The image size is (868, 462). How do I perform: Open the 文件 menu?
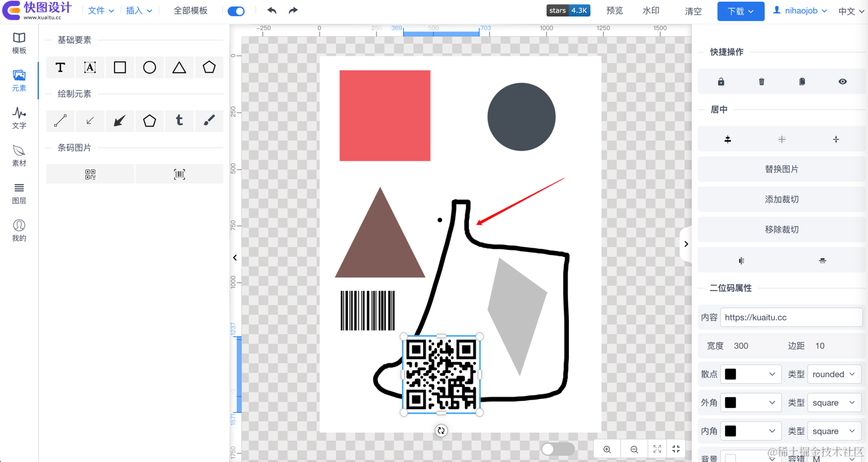[100, 11]
